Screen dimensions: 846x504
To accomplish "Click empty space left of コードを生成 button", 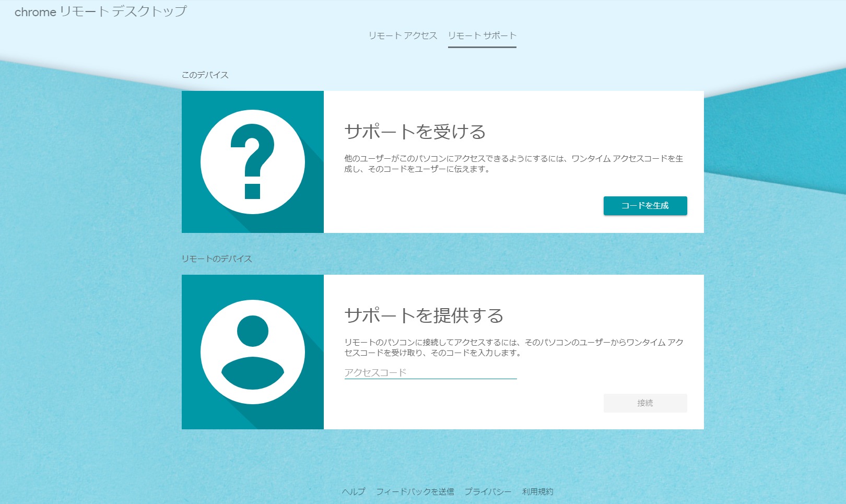I will tap(470, 206).
